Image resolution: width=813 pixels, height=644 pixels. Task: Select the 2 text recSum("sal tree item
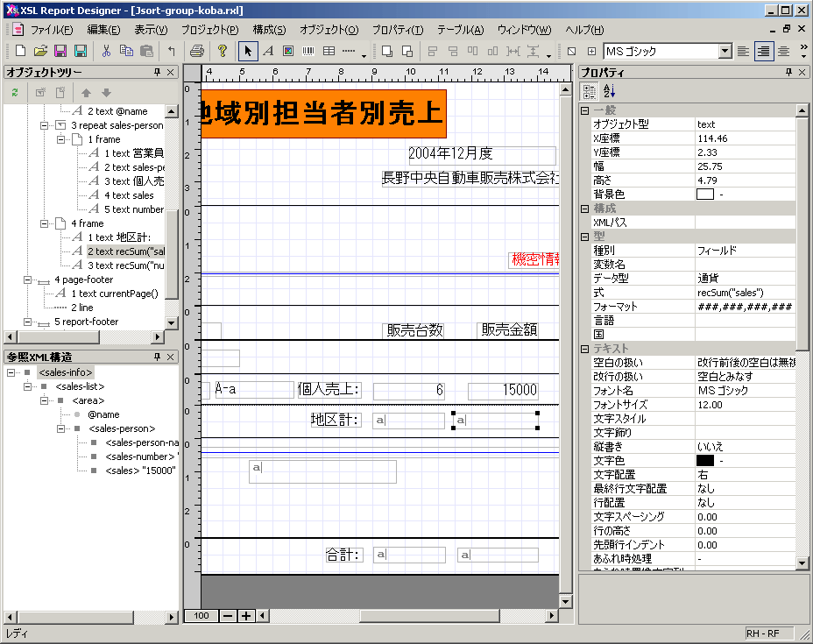126,251
